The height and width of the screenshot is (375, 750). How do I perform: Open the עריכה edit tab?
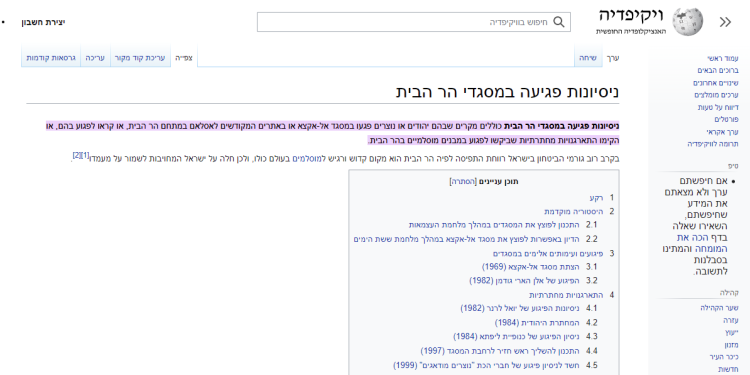[95, 58]
